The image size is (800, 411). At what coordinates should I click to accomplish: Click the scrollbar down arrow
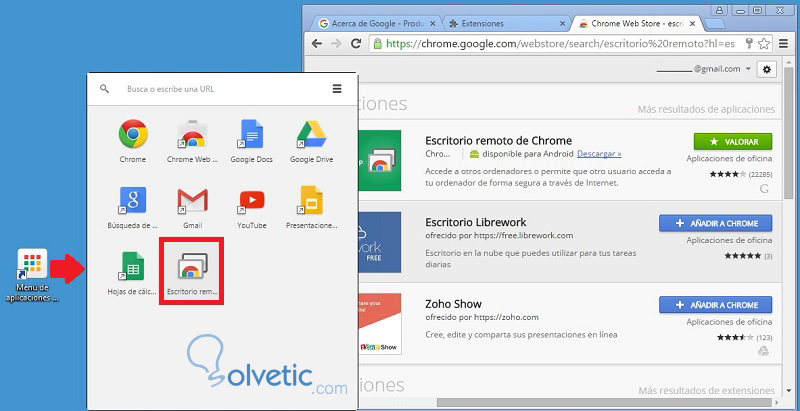[789, 391]
